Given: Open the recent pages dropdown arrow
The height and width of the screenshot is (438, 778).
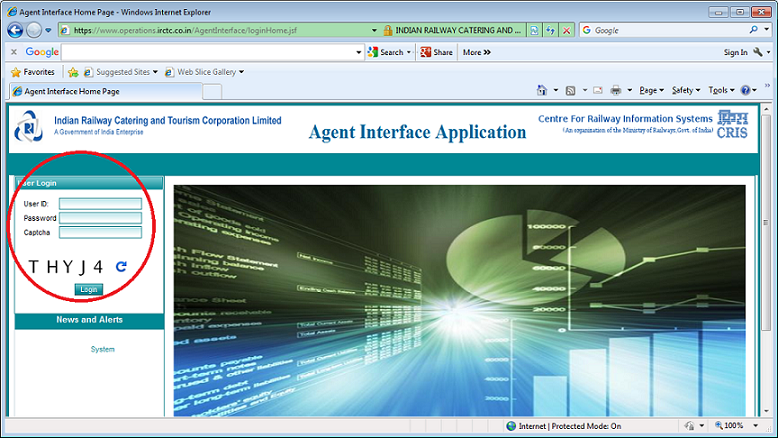Looking at the screenshot, I should tap(48, 30).
